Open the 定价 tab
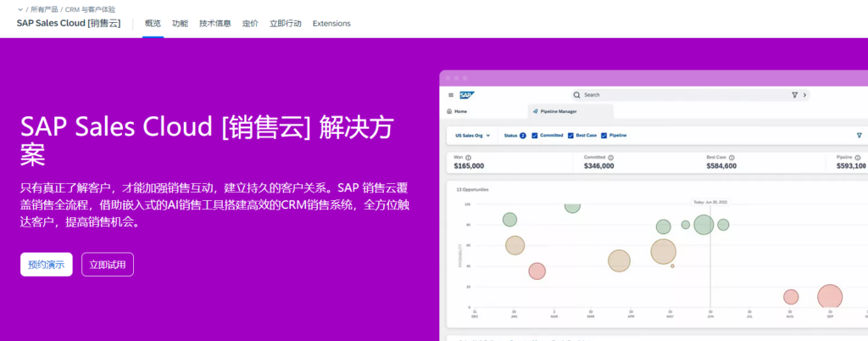Screen dimensions: 868x341 pyautogui.click(x=250, y=23)
